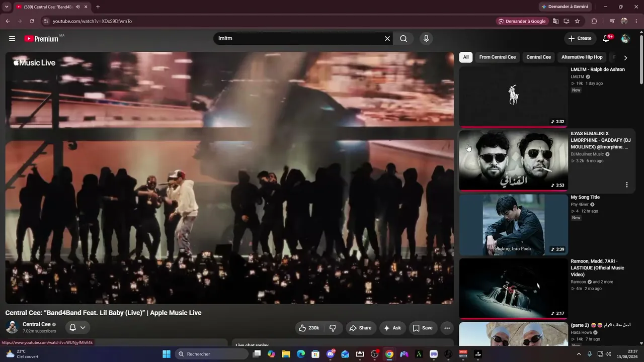
Task: Click Demander à Google in the address bar
Action: 522,21
